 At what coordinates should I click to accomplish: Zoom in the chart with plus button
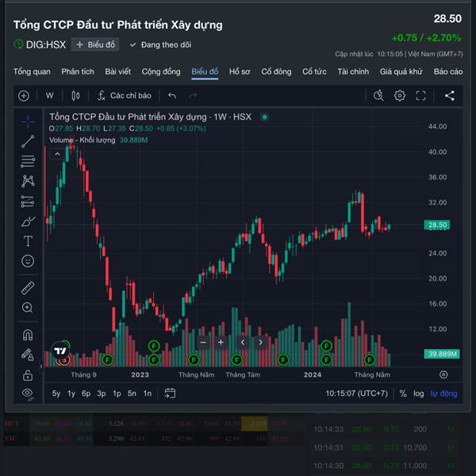pyautogui.click(x=221, y=343)
